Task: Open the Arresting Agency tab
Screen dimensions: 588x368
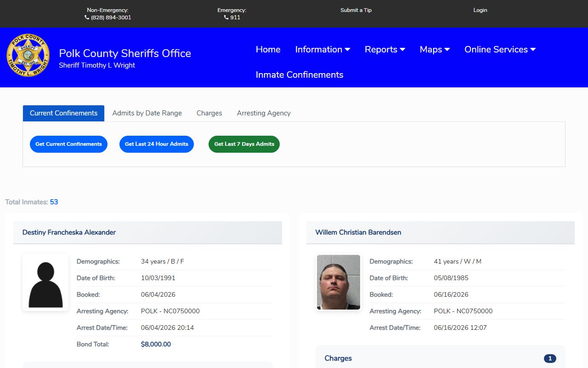Action: [x=264, y=113]
